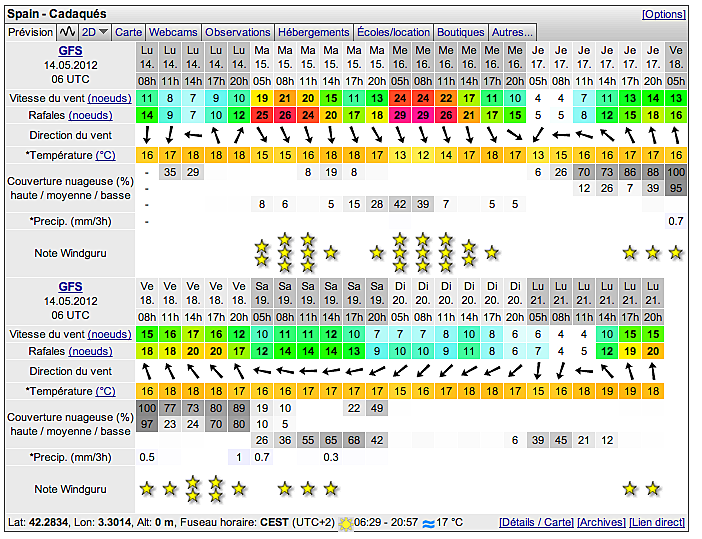
Task: Click the two-star rating for Ve 18. 14h
Action: (193, 489)
